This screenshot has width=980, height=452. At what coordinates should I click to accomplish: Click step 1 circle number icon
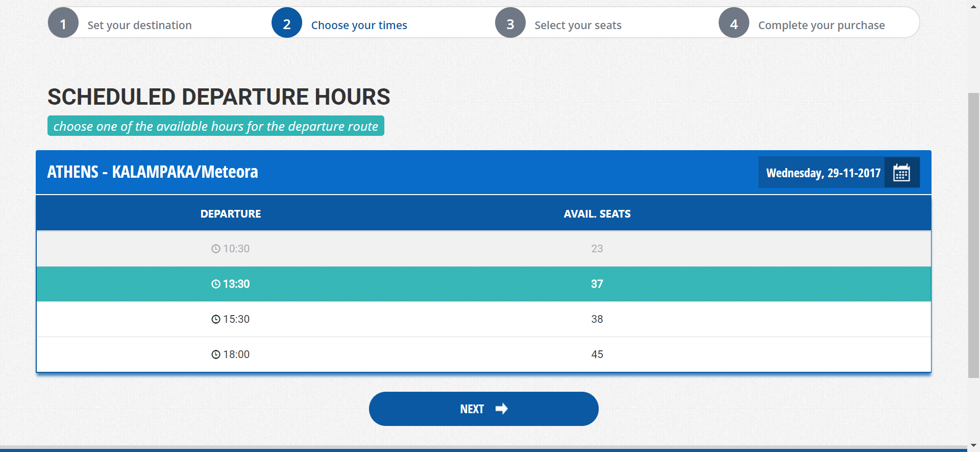(63, 23)
